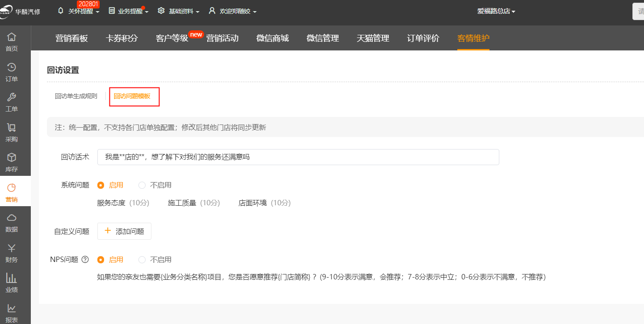Switch to 回访单生成规则 sub-tab
The image size is (644, 324).
[x=76, y=96]
